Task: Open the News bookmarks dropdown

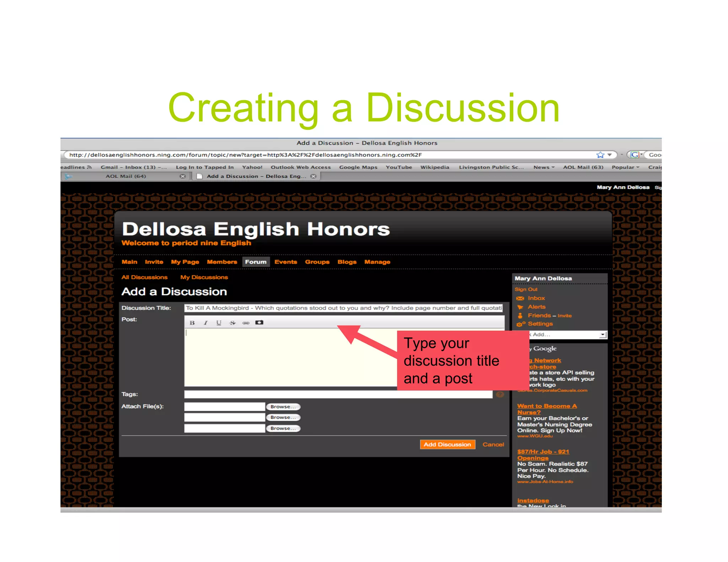Action: (544, 167)
